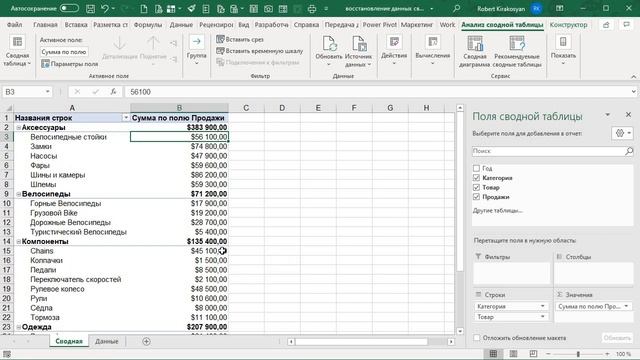Click zoom in plus button

tap(607, 354)
